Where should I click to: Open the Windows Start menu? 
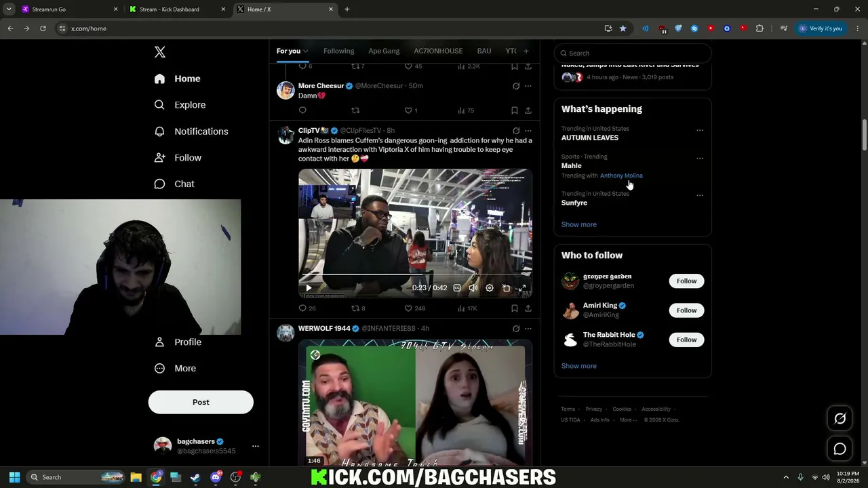click(14, 477)
